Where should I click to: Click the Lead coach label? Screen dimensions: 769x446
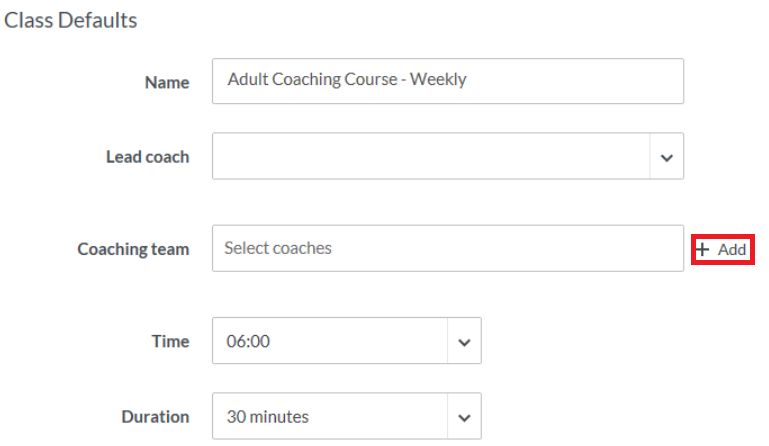pyautogui.click(x=147, y=157)
